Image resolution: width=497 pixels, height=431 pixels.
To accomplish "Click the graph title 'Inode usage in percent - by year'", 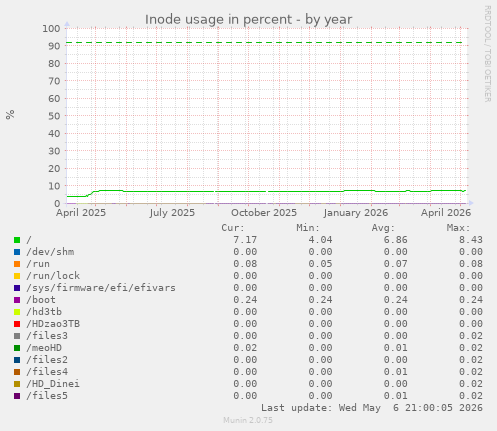I will tap(248, 20).
